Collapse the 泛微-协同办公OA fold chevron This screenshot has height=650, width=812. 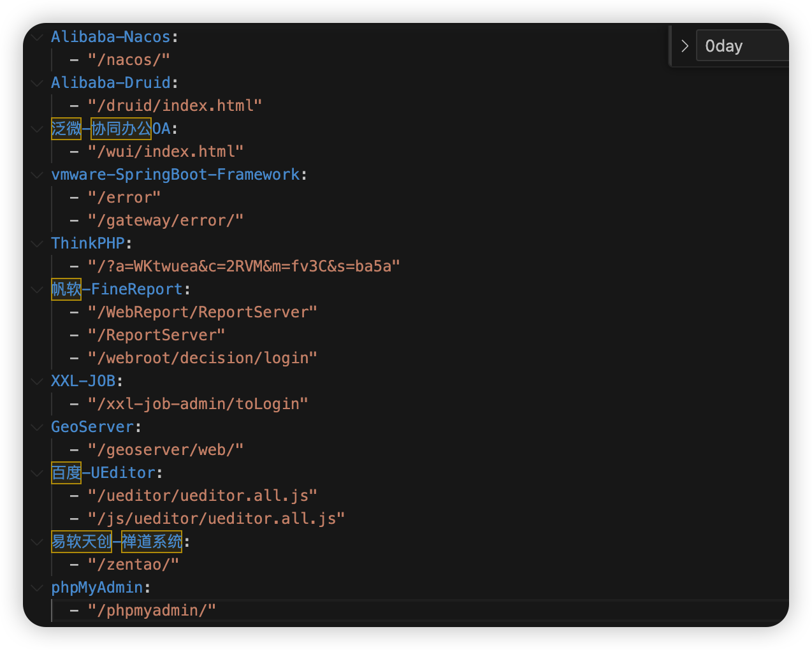[37, 129]
